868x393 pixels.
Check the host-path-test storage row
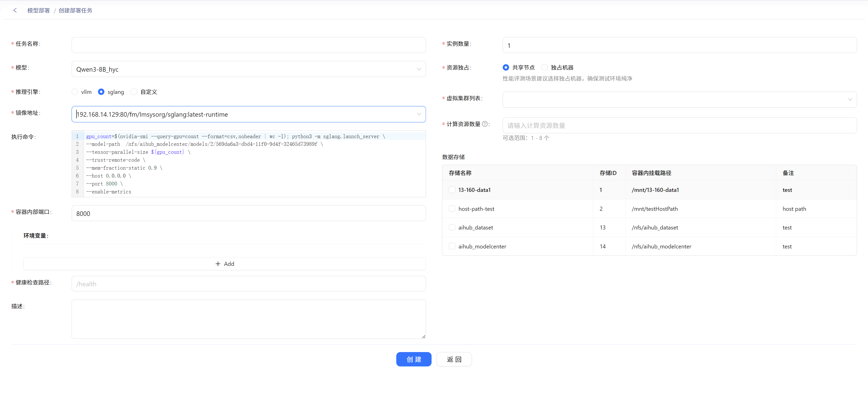(452, 209)
